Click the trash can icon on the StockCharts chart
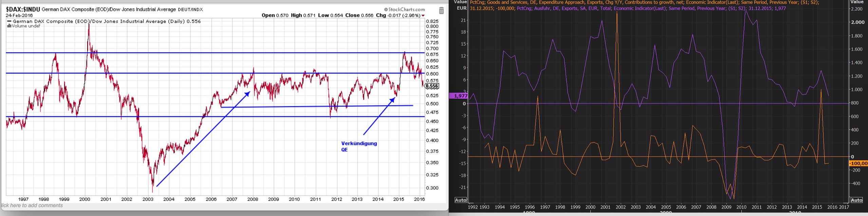The height and width of the screenshot is (216, 868). (441, 11)
